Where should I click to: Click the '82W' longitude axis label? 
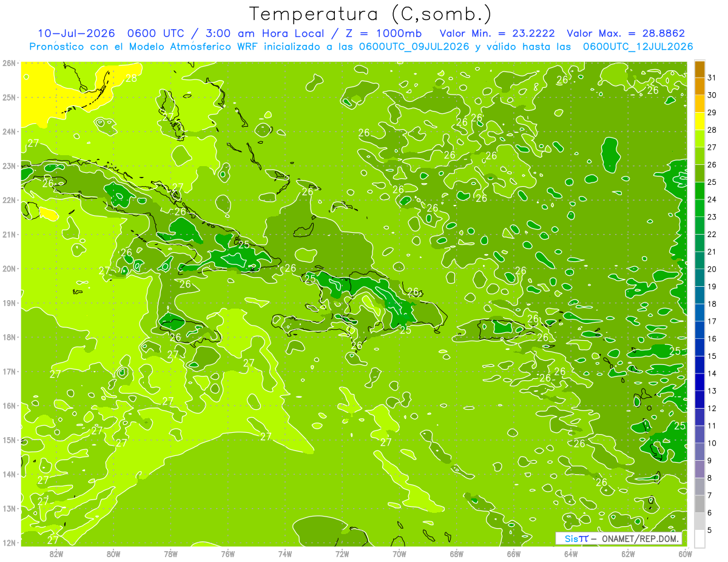[x=56, y=554]
